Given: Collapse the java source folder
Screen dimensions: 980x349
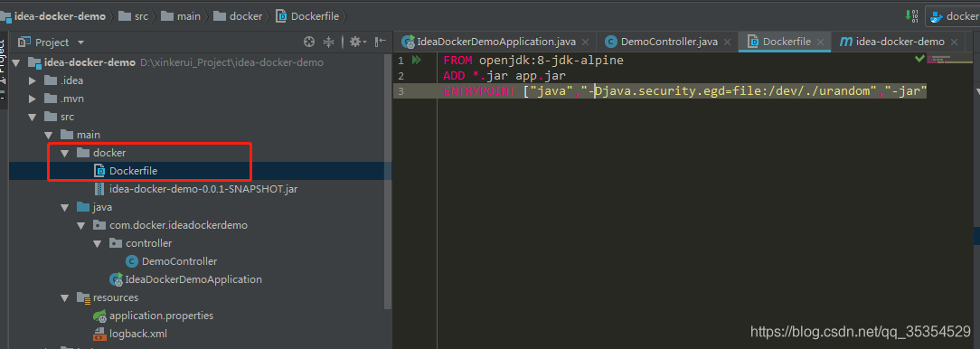Looking at the screenshot, I should (65, 207).
